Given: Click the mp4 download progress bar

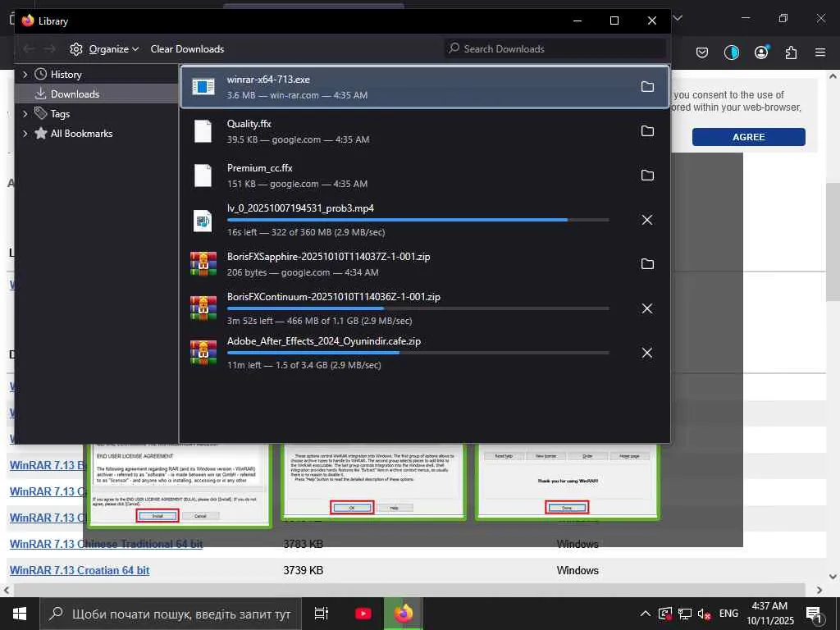Looking at the screenshot, I should pos(418,220).
